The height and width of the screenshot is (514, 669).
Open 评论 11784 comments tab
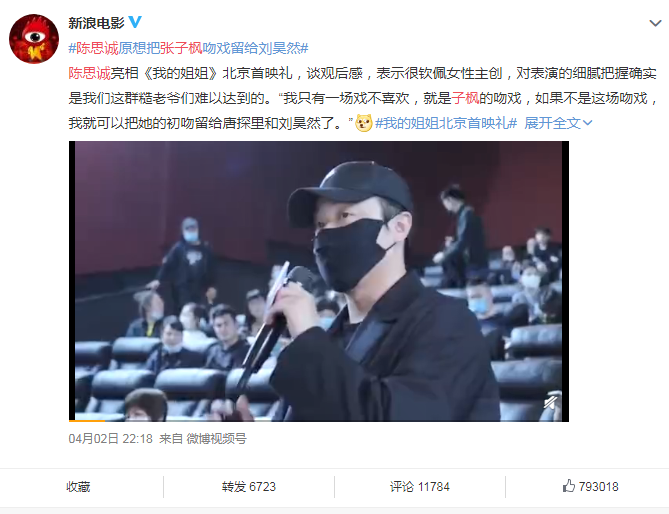coord(420,487)
